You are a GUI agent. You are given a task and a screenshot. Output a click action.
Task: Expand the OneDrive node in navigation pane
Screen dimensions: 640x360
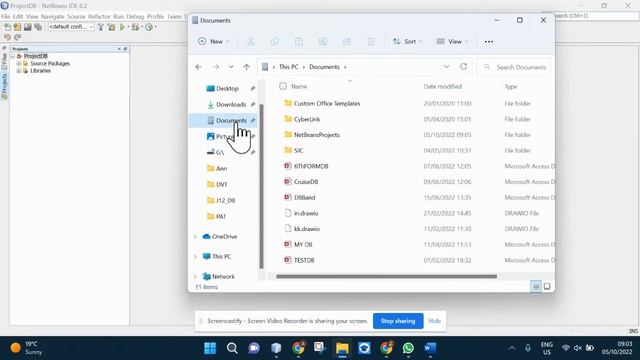coord(196,237)
